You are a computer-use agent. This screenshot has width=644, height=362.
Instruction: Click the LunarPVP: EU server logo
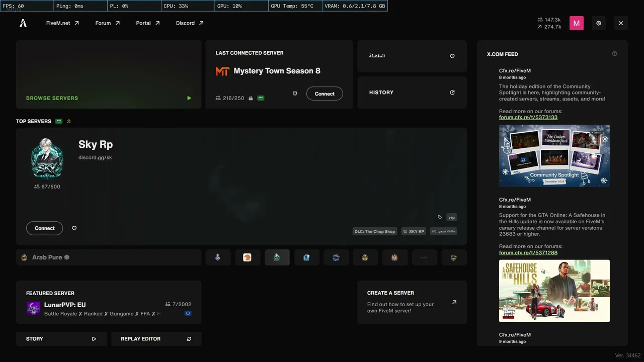click(x=33, y=309)
